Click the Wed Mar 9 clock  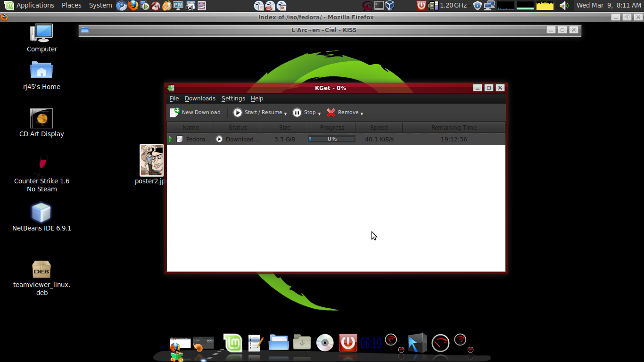pyautogui.click(x=609, y=5)
